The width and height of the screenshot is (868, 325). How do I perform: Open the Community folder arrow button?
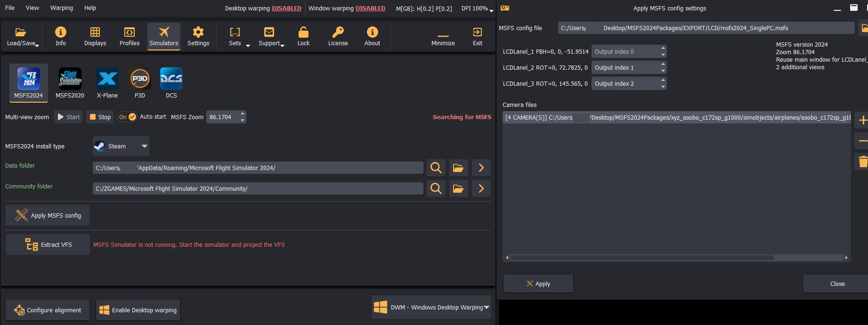point(481,188)
